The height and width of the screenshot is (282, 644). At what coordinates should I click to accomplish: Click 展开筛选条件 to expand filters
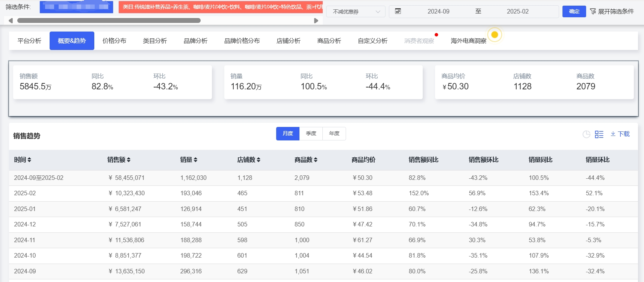tap(616, 11)
